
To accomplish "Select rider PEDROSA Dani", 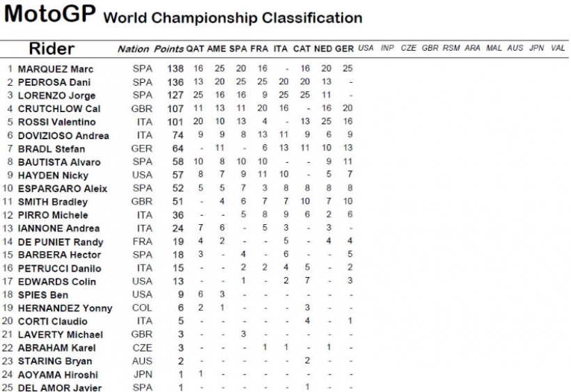I will click(54, 83).
